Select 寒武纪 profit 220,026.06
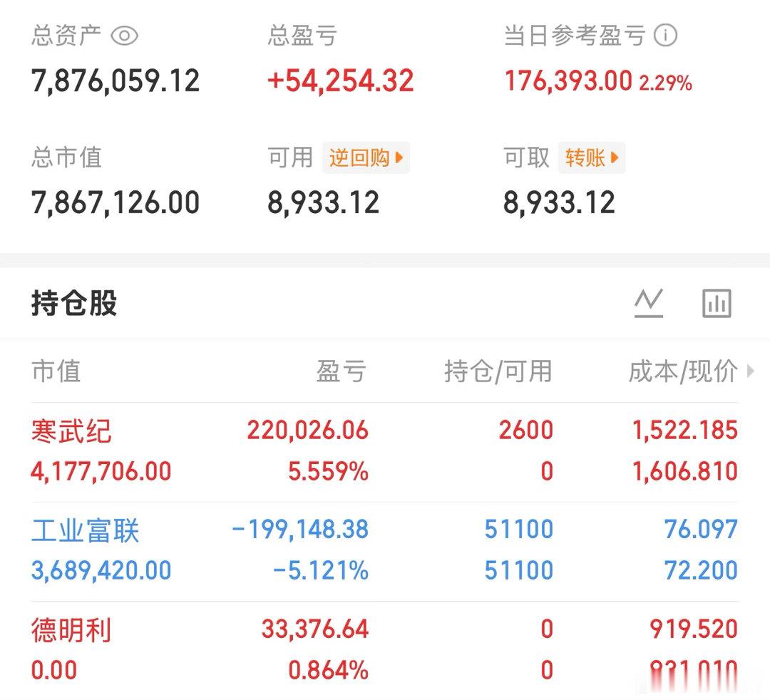The width and height of the screenshot is (770, 700). (x=307, y=431)
